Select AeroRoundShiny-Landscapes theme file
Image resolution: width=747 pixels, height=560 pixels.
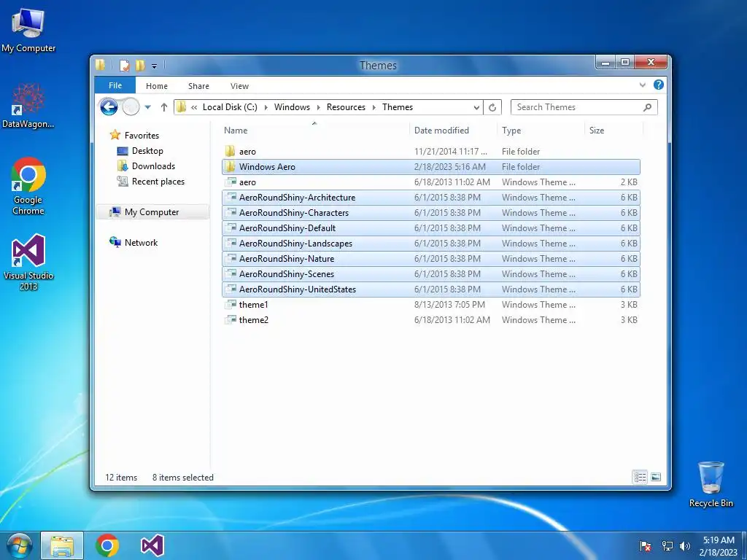click(x=431, y=243)
